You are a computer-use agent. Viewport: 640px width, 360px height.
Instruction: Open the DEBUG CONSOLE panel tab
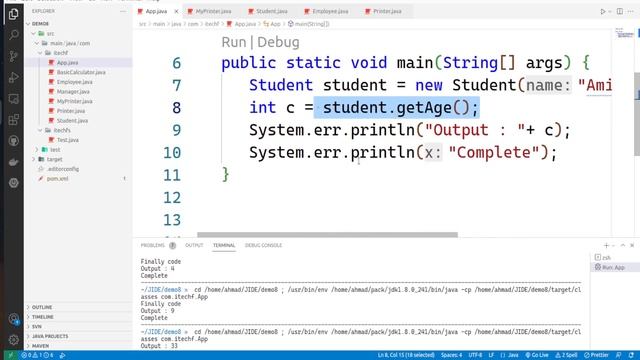click(263, 245)
